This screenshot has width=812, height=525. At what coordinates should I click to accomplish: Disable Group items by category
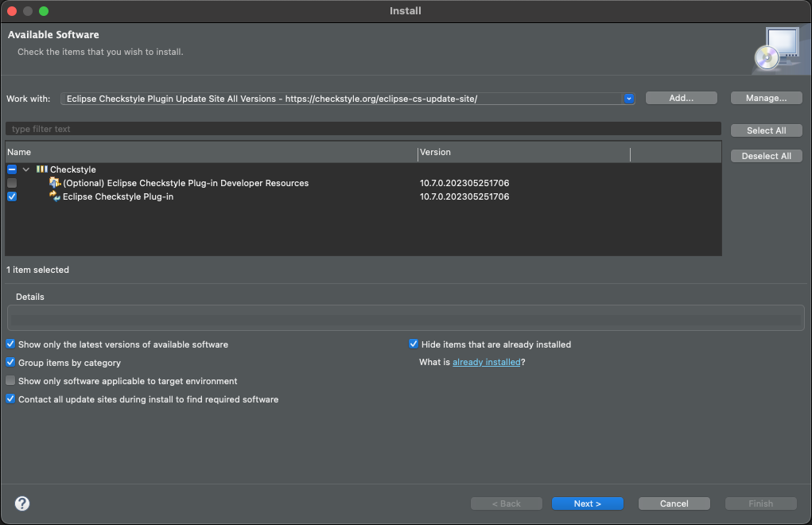pos(10,362)
